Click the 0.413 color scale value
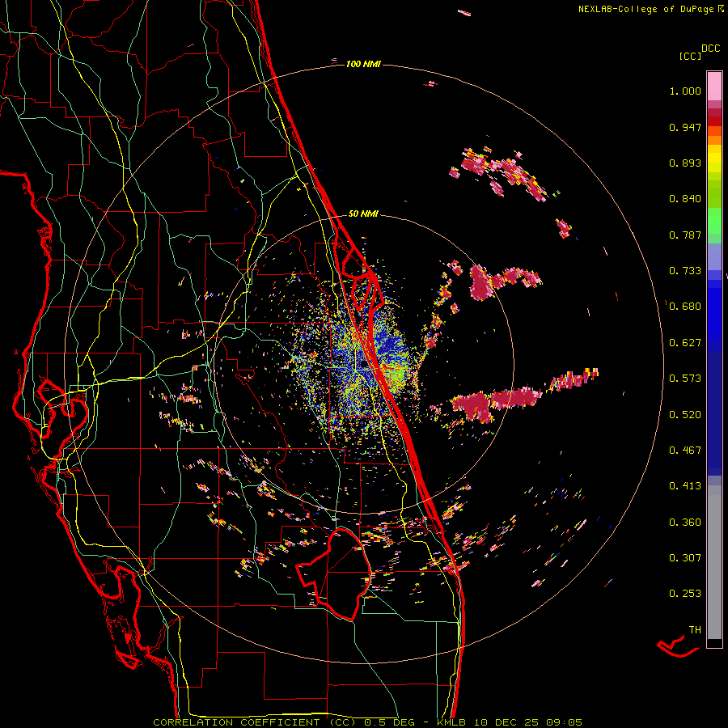Viewport: 728px width, 728px height. [x=685, y=486]
